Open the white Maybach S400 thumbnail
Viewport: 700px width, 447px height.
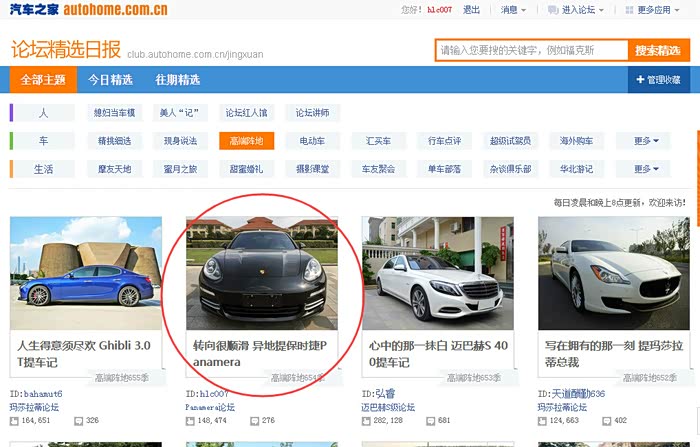coord(438,273)
